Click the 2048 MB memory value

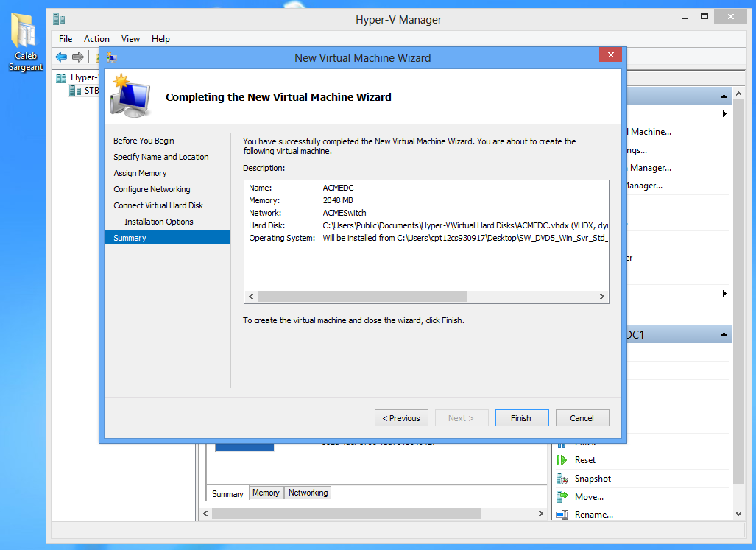tap(337, 200)
